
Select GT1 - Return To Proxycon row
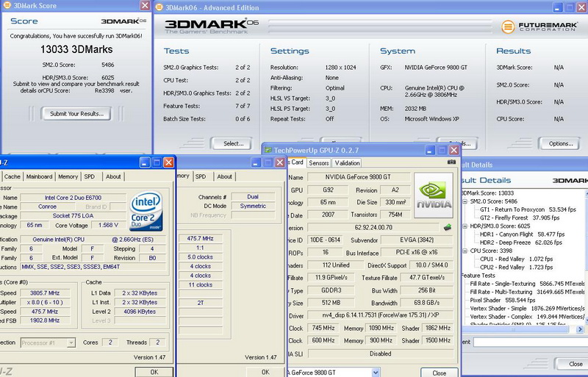pos(528,209)
